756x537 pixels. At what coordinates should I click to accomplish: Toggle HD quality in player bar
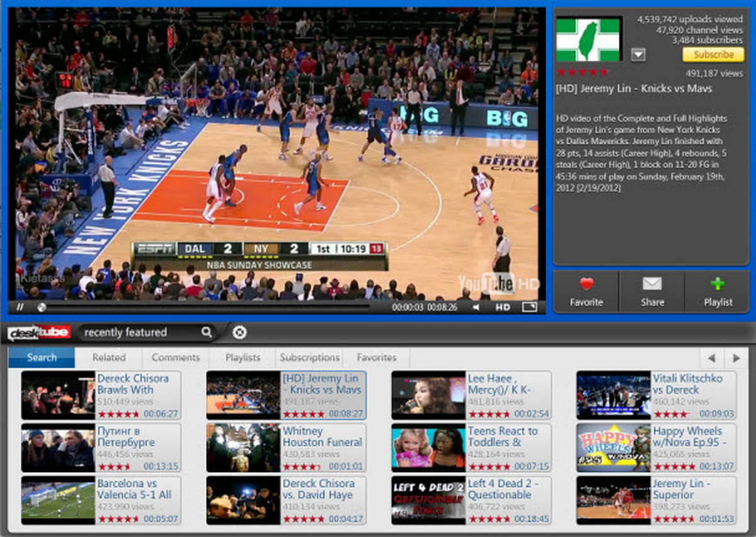point(502,307)
